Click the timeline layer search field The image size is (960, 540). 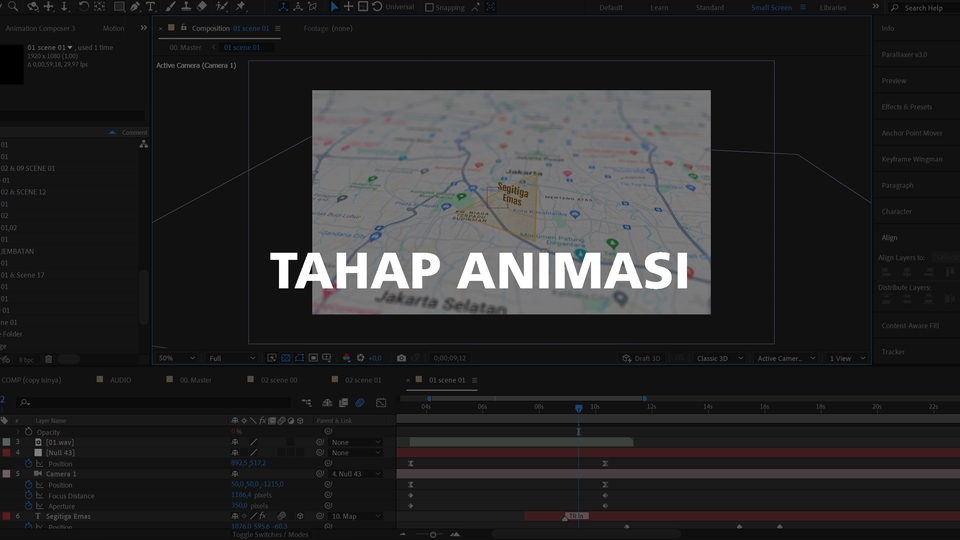(154, 402)
